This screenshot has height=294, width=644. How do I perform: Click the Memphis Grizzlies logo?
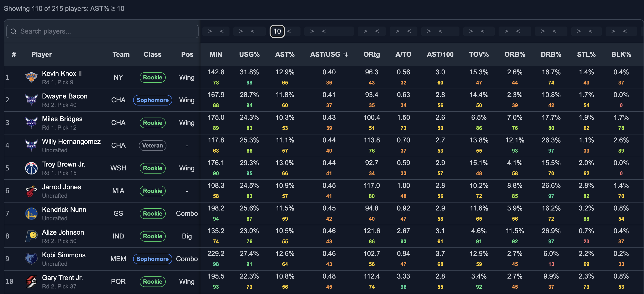click(31, 259)
